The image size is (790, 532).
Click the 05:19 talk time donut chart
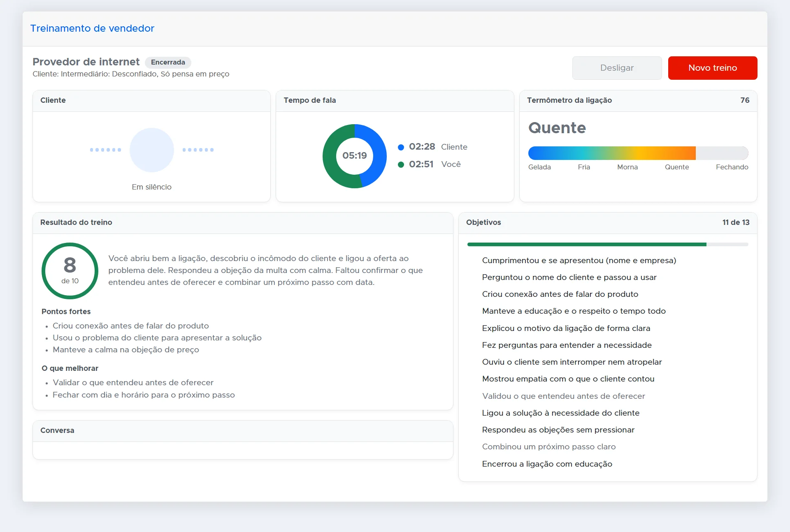pos(355,156)
